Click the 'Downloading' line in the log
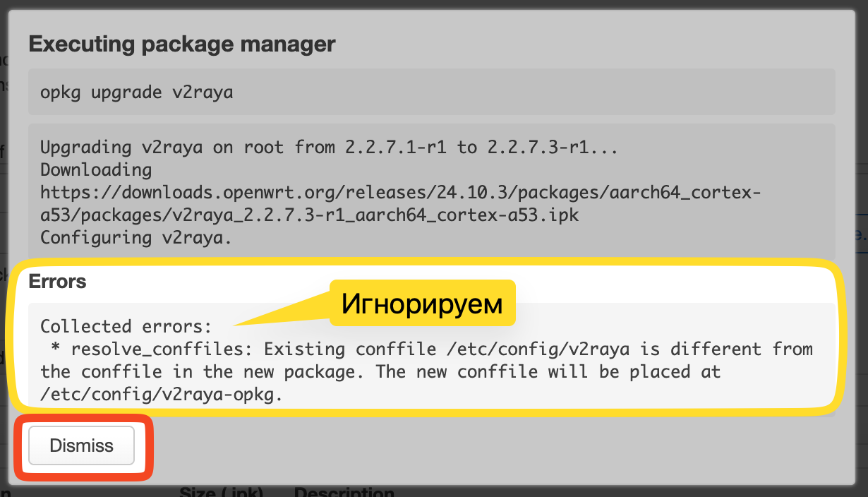 tap(96, 170)
